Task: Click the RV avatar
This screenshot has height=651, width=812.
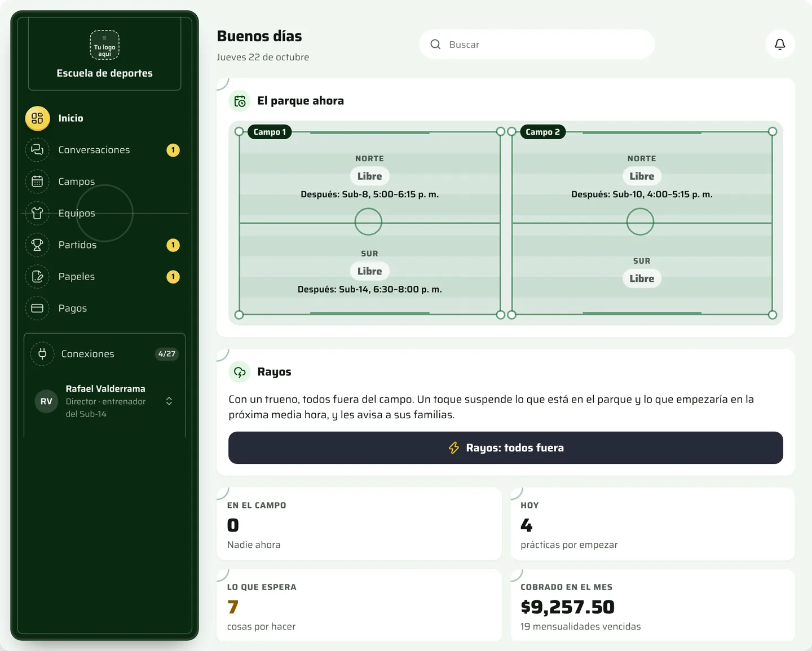Action: pos(46,401)
